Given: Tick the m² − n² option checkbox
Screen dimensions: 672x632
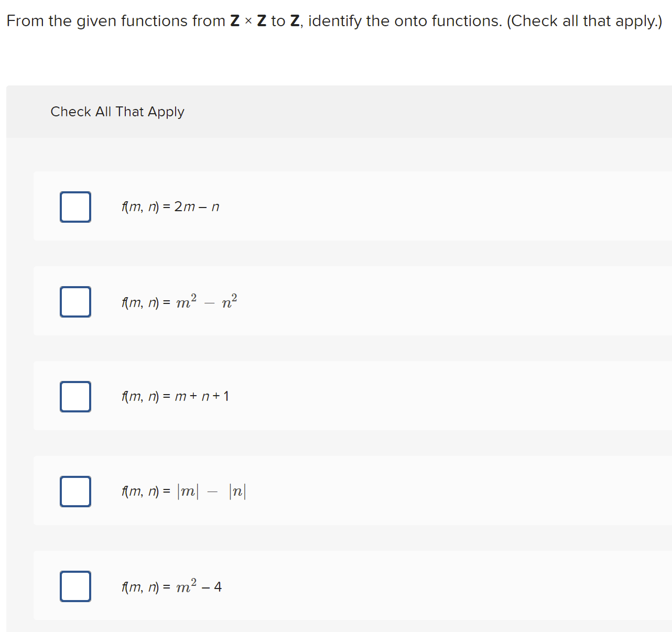Looking at the screenshot, I should tap(75, 302).
